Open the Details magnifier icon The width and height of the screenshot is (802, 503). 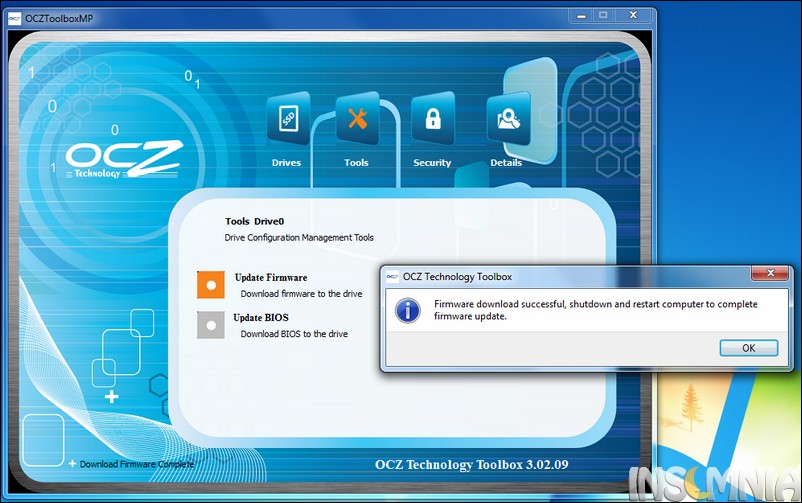[508, 119]
